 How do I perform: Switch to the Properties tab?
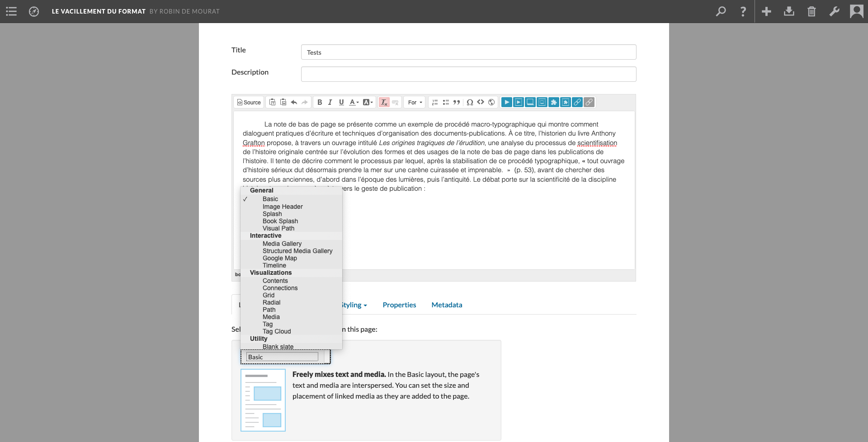click(x=399, y=305)
